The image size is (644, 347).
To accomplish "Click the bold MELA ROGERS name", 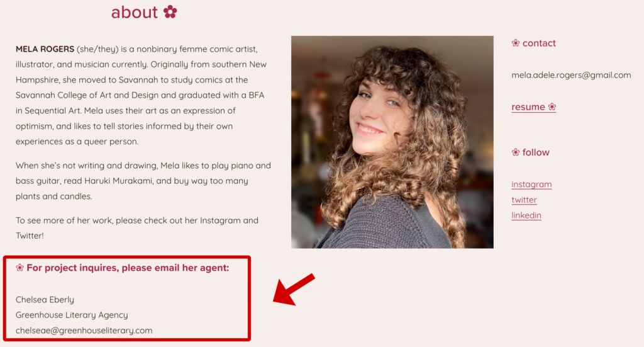I will tap(45, 49).
